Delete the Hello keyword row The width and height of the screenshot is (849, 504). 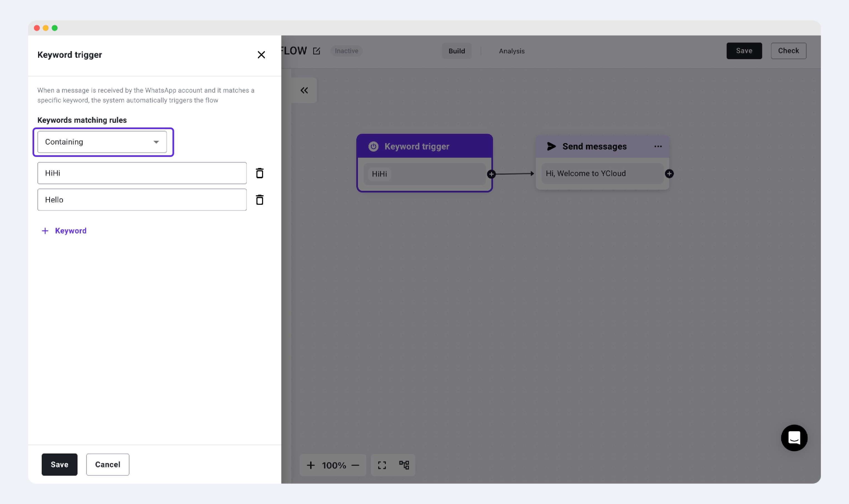click(x=260, y=200)
